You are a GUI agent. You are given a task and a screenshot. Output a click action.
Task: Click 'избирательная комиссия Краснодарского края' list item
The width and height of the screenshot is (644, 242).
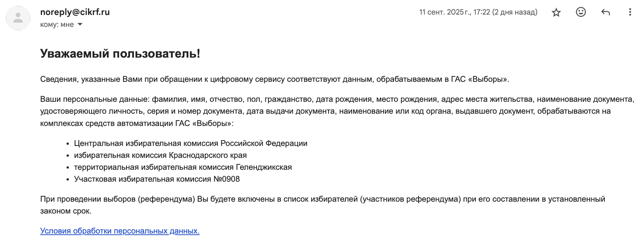coord(160,155)
